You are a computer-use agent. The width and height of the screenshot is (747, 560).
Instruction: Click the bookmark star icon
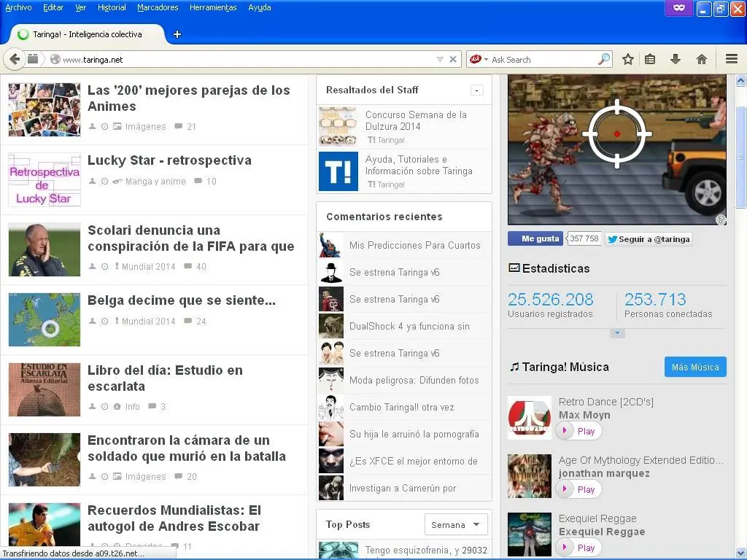[x=627, y=60]
